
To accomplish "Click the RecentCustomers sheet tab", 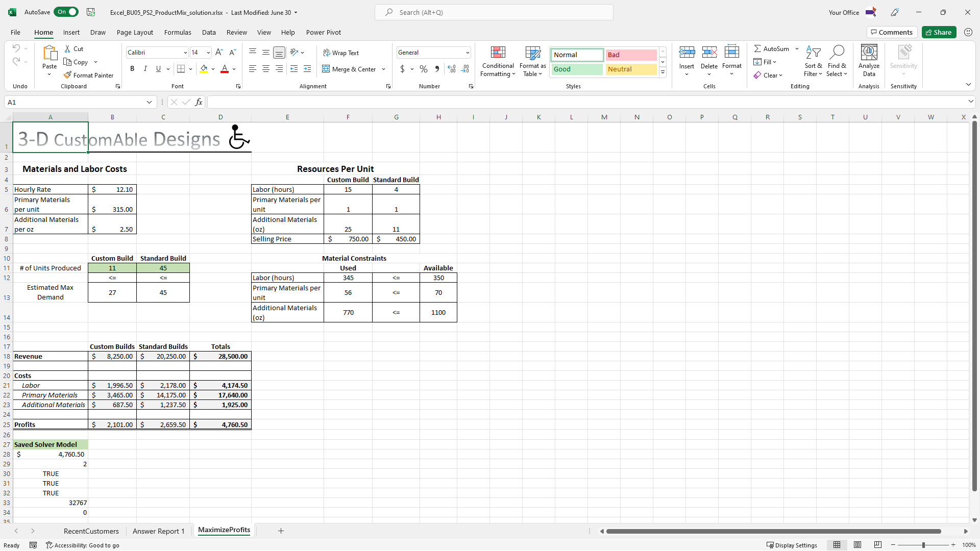I will coord(91,530).
